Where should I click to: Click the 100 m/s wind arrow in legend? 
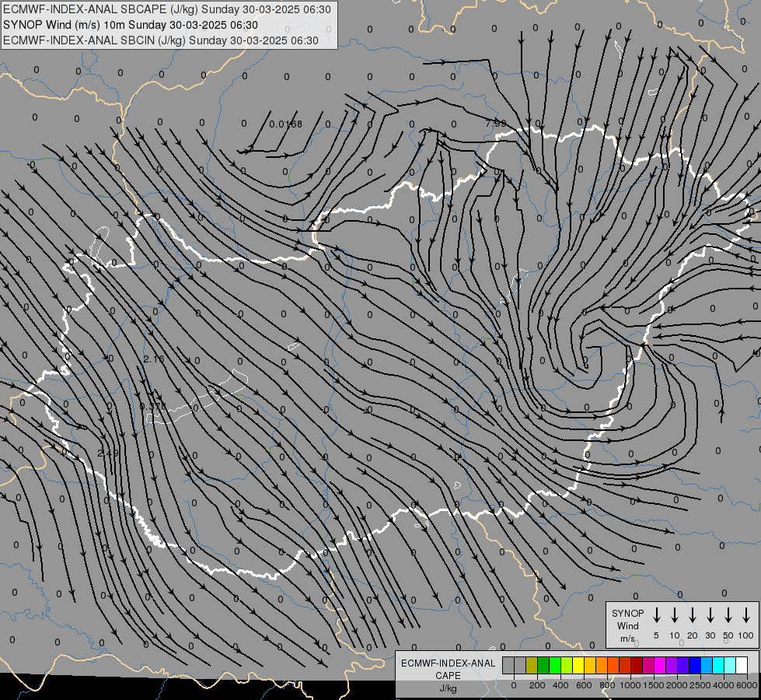coord(746,615)
